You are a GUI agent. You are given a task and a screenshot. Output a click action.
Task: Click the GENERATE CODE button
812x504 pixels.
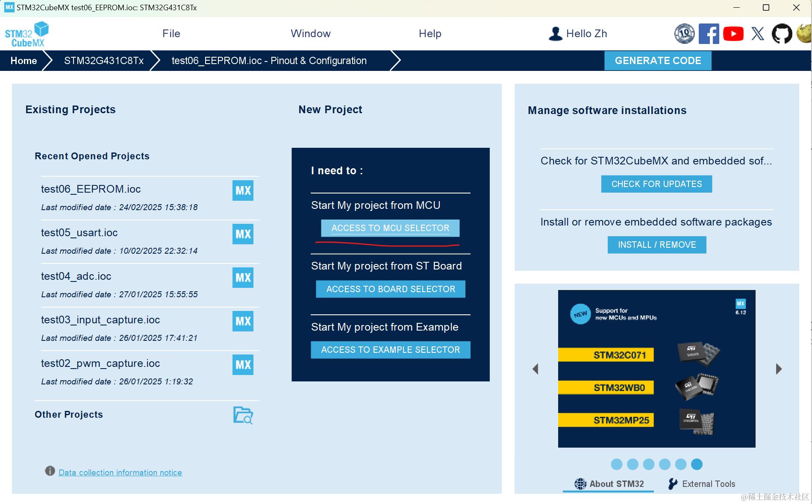658,61
